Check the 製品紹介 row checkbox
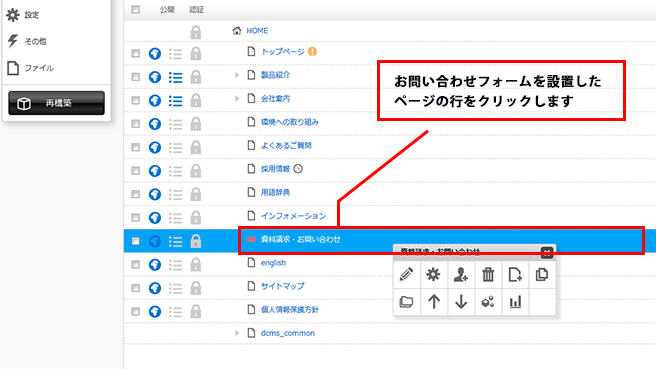The height and width of the screenshot is (369, 656). [x=136, y=77]
